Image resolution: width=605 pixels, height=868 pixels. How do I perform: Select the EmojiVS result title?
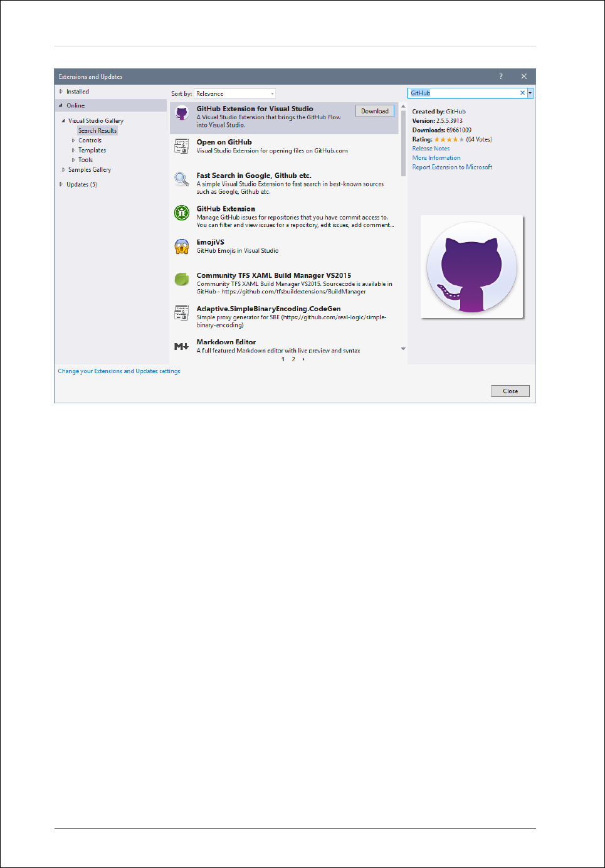coord(210,242)
